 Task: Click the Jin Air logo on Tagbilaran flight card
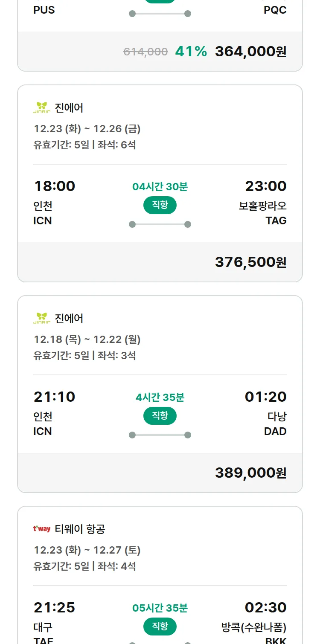(x=42, y=107)
